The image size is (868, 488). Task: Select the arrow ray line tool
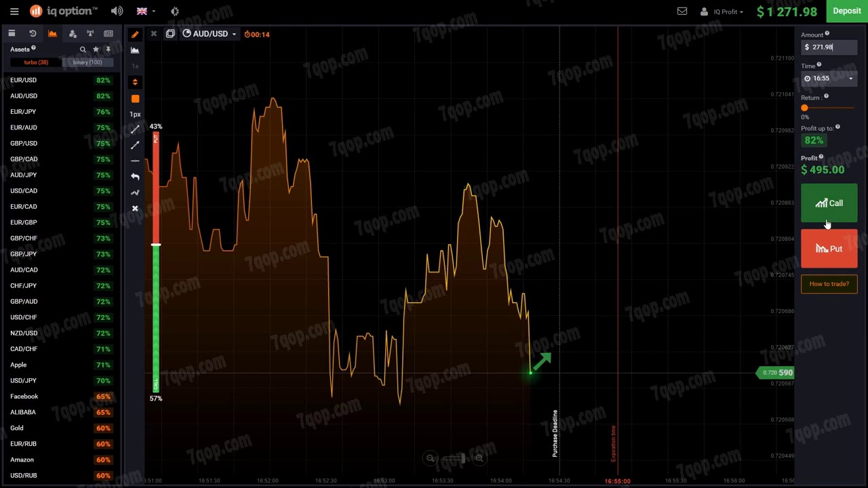pos(135,145)
